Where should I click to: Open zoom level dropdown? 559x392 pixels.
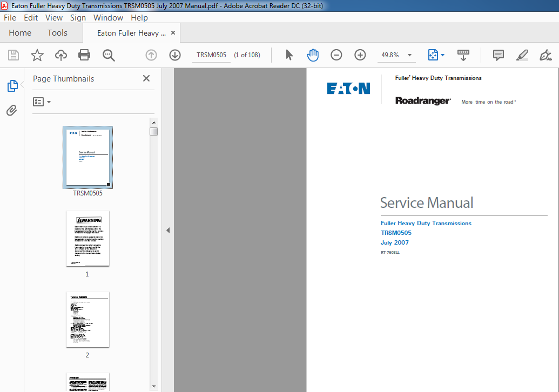tap(409, 55)
